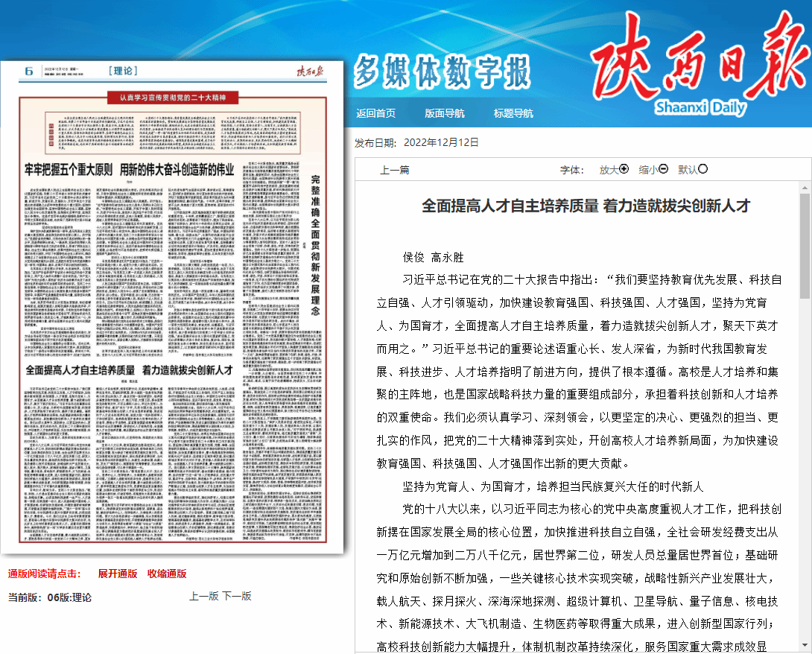Open the 版面导航 page navigation menu
The height and width of the screenshot is (654, 812).
(x=444, y=113)
